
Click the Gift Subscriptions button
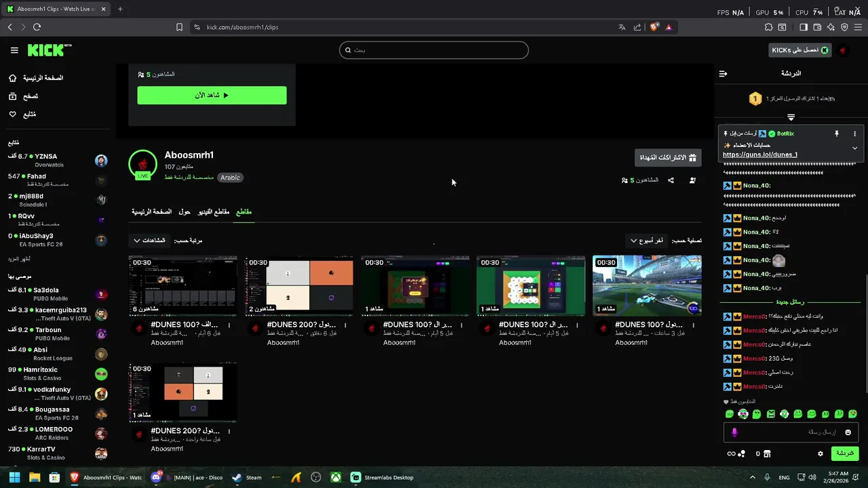(668, 157)
